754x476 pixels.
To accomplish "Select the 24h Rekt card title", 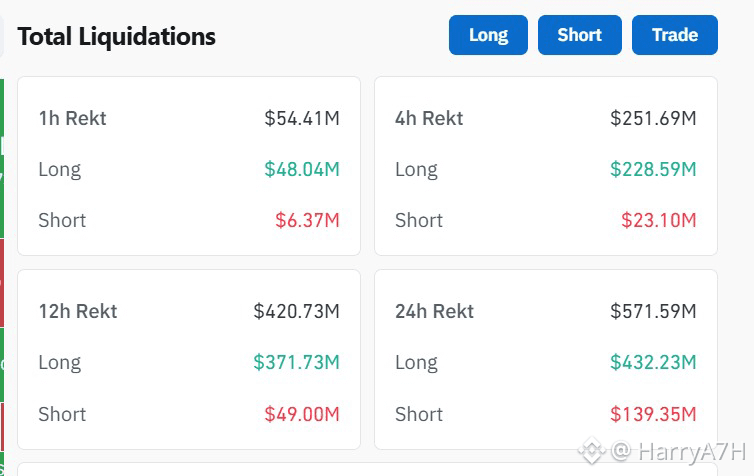I will coord(434,312).
